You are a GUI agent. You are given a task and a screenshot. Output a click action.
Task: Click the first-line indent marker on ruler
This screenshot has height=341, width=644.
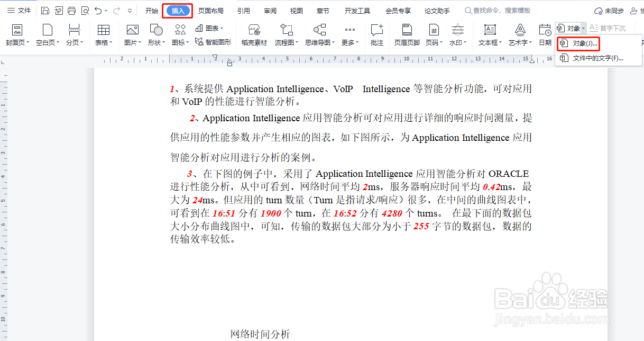pyautogui.click(x=215, y=57)
